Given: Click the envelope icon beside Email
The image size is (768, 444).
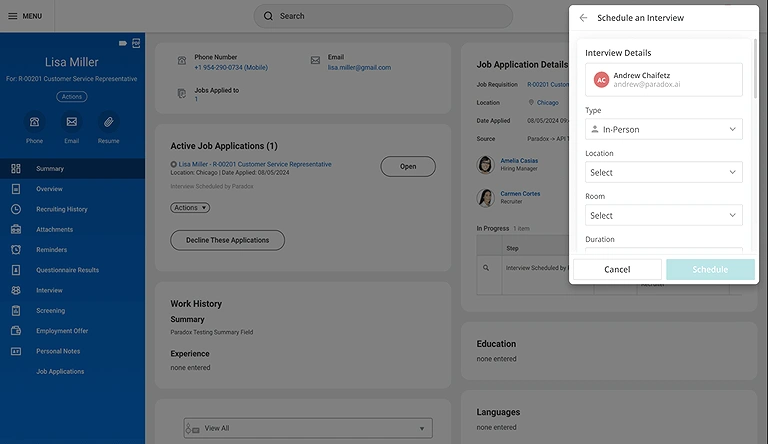Looking at the screenshot, I should [315, 60].
